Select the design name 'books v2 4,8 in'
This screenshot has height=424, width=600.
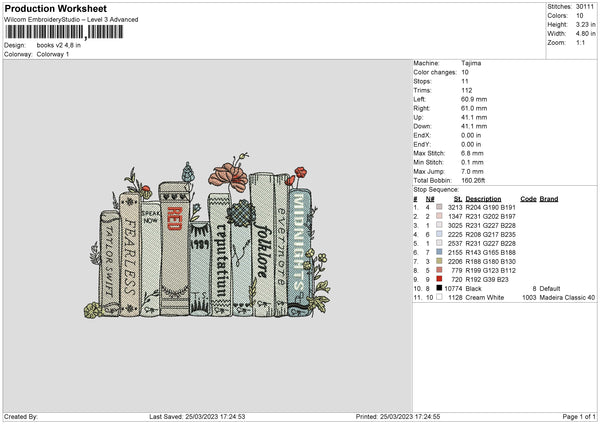point(59,45)
